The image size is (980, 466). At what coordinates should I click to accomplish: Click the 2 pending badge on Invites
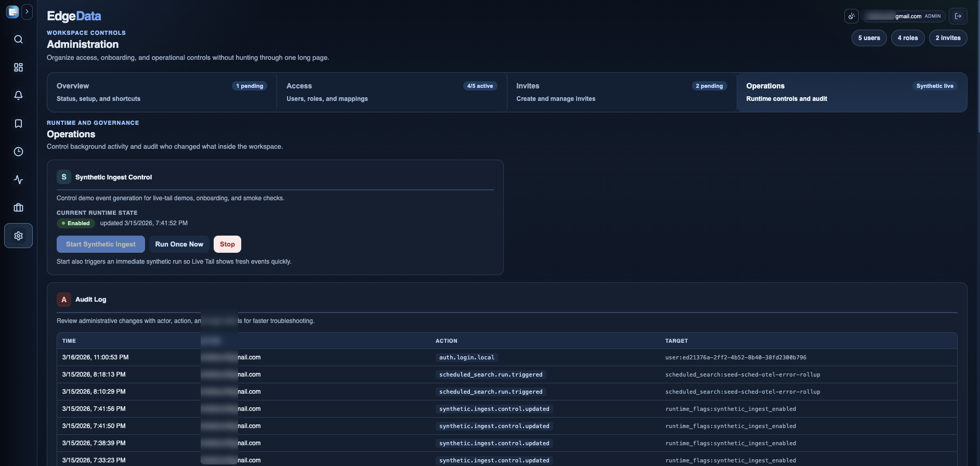pyautogui.click(x=710, y=86)
